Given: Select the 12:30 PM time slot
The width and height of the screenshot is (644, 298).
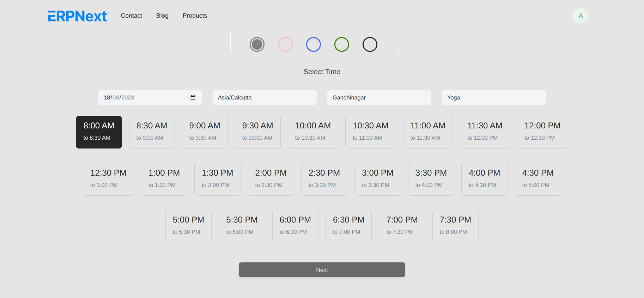Looking at the screenshot, I should (108, 179).
